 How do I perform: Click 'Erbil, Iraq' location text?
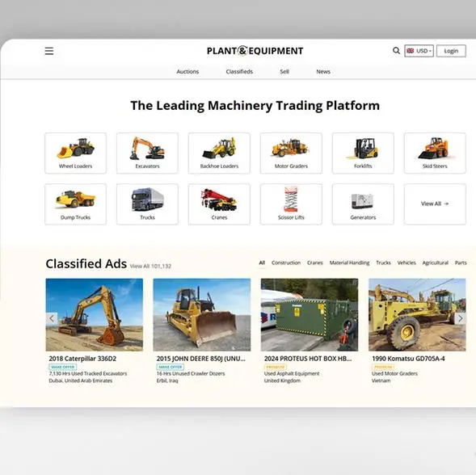click(x=167, y=380)
